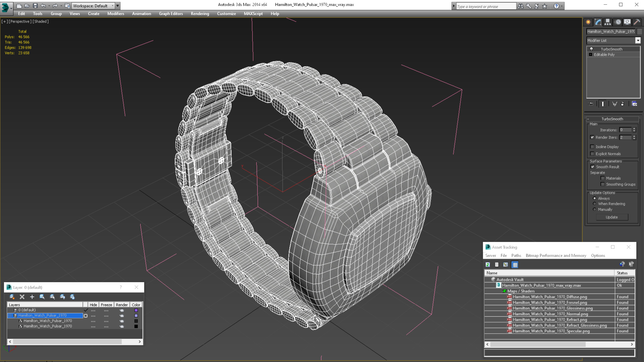
Task: Uncheck Smooth Result checkbox
Action: click(x=592, y=167)
